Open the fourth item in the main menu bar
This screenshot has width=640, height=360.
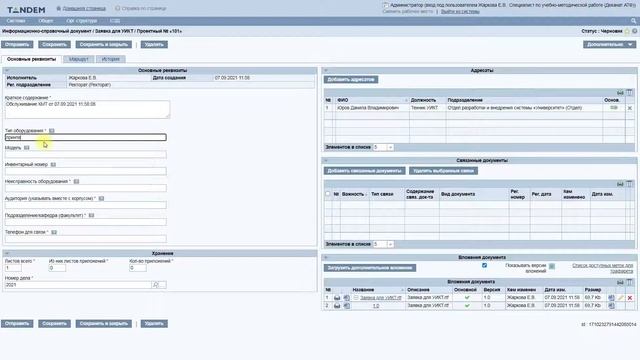coord(115,20)
